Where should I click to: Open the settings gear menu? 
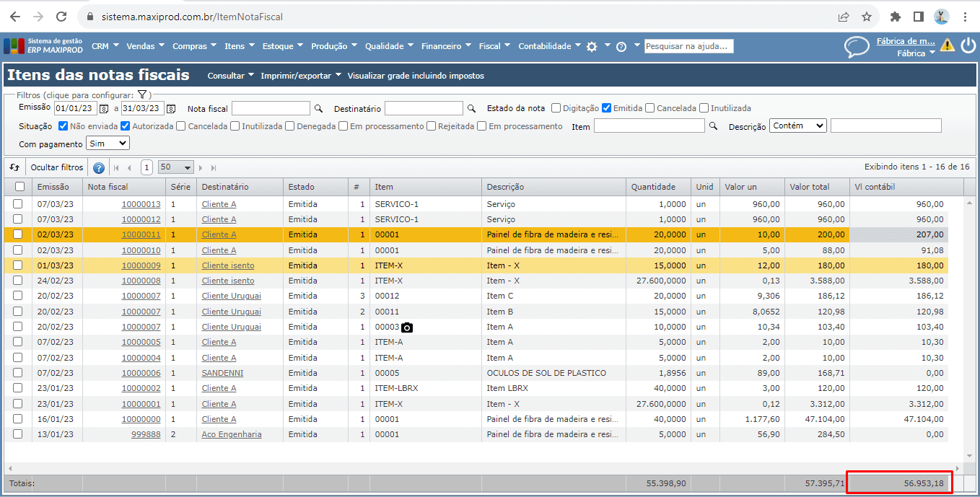pyautogui.click(x=592, y=46)
